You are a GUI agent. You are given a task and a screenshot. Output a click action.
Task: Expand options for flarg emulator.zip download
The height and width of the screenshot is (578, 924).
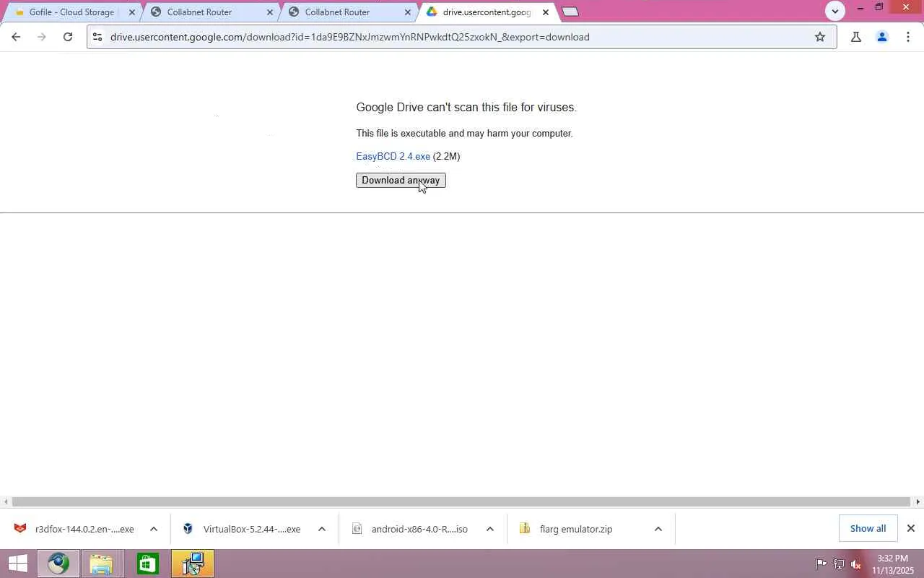[658, 529]
